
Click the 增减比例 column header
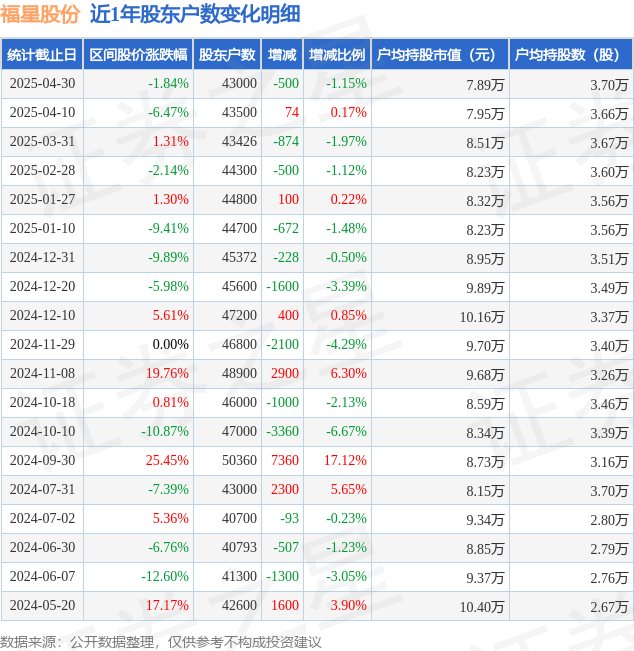337,54
